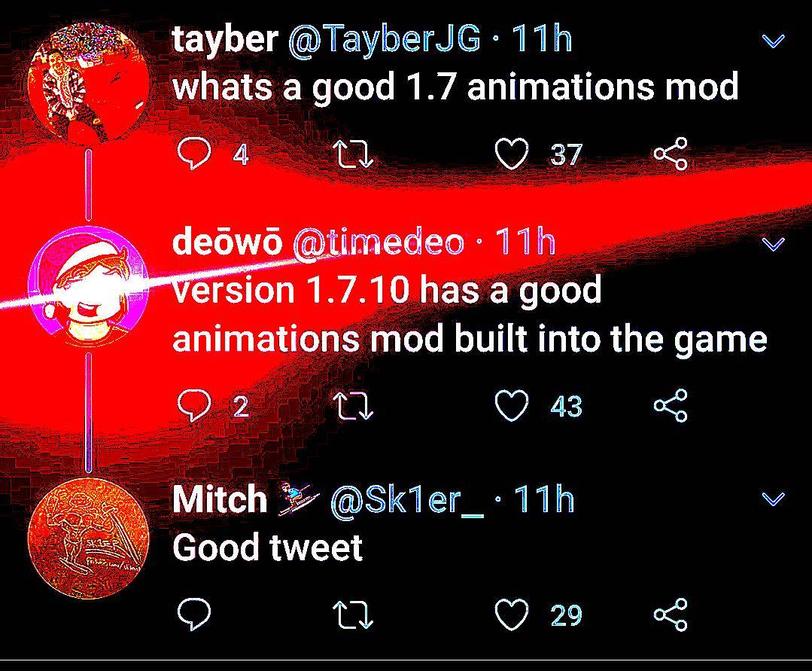Like Mitch's tweet with 29 likes

coord(512,615)
